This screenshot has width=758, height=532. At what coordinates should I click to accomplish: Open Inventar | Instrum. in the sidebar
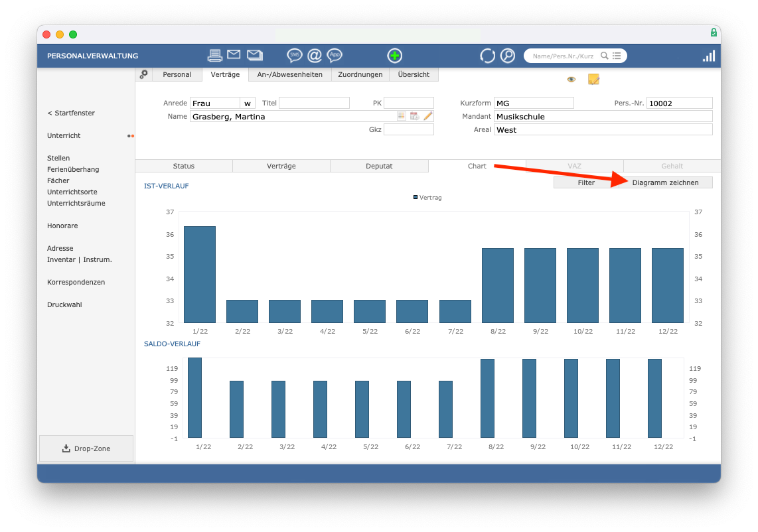tap(79, 259)
